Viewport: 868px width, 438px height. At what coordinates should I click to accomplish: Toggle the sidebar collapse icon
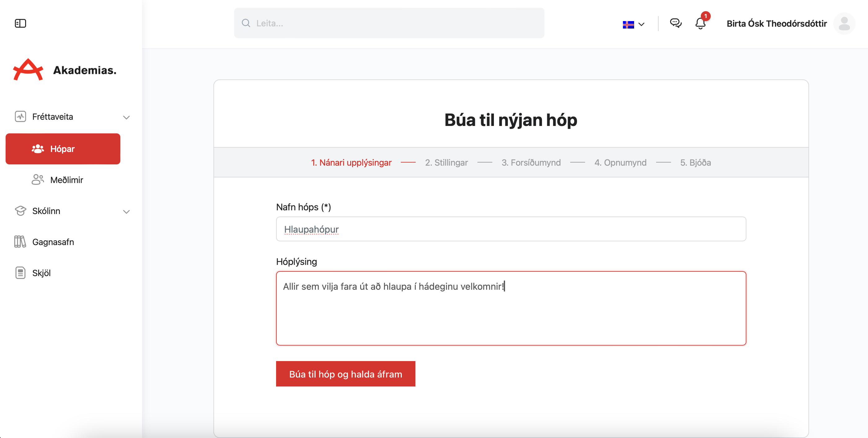[x=20, y=23]
